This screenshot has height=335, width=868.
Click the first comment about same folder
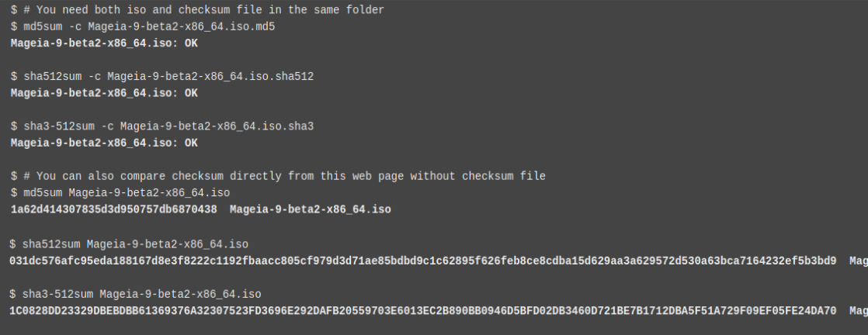197,10
